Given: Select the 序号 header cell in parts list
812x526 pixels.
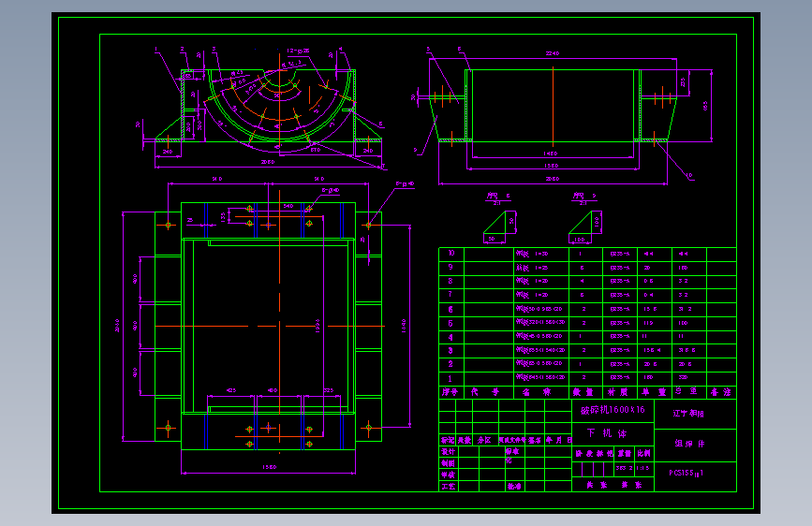Looking at the screenshot, I should click(x=450, y=392).
